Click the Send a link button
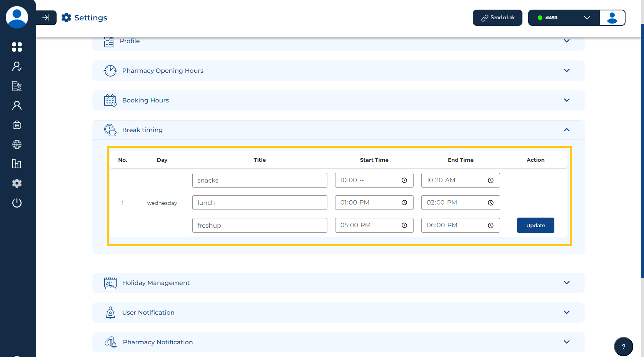 pyautogui.click(x=497, y=18)
